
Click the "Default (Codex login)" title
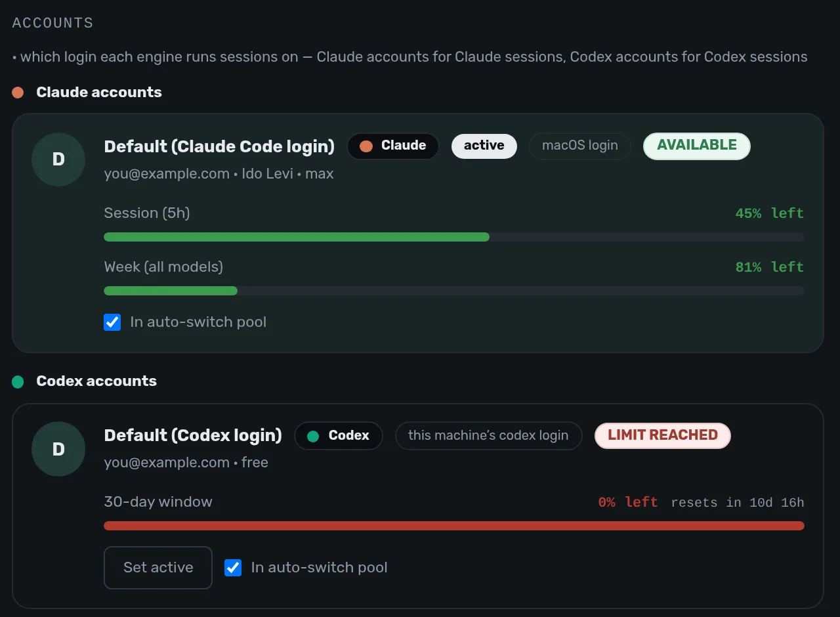(x=193, y=435)
